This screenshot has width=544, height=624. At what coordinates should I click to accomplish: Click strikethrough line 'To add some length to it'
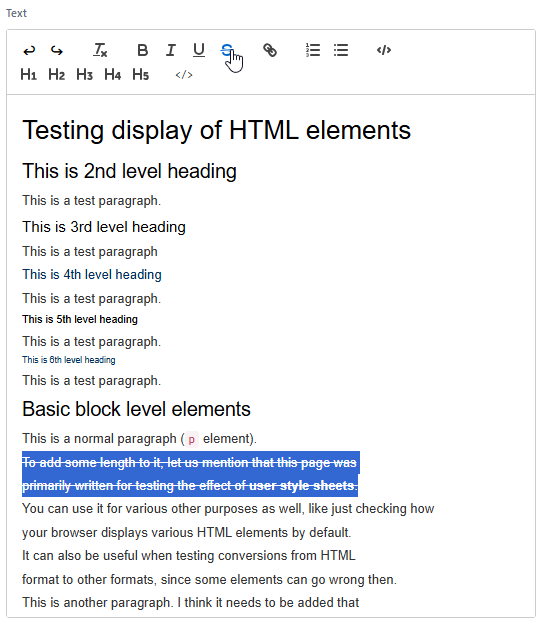pyautogui.click(x=189, y=462)
